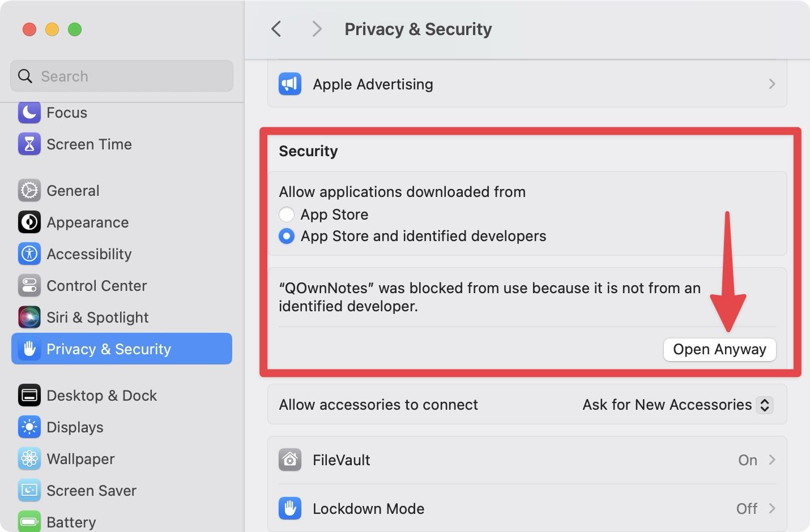Go back with the left arrow button
The image size is (810, 532).
point(276,29)
